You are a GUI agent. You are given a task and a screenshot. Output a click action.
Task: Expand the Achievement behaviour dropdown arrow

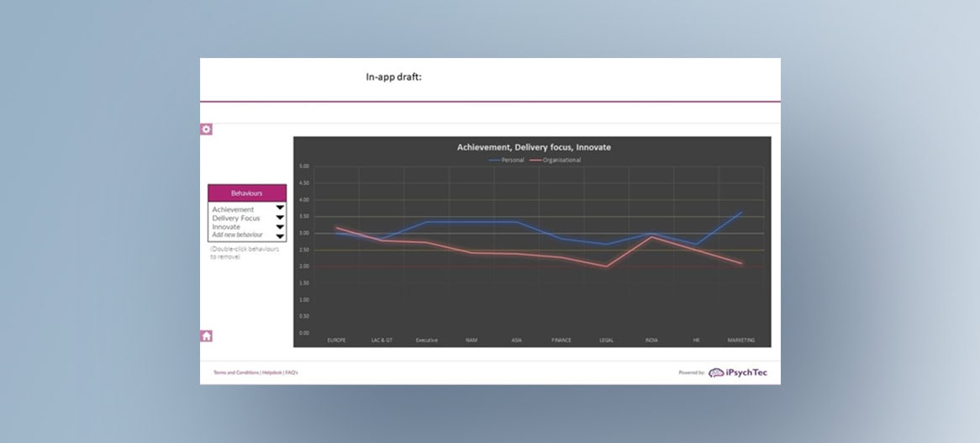pos(280,209)
